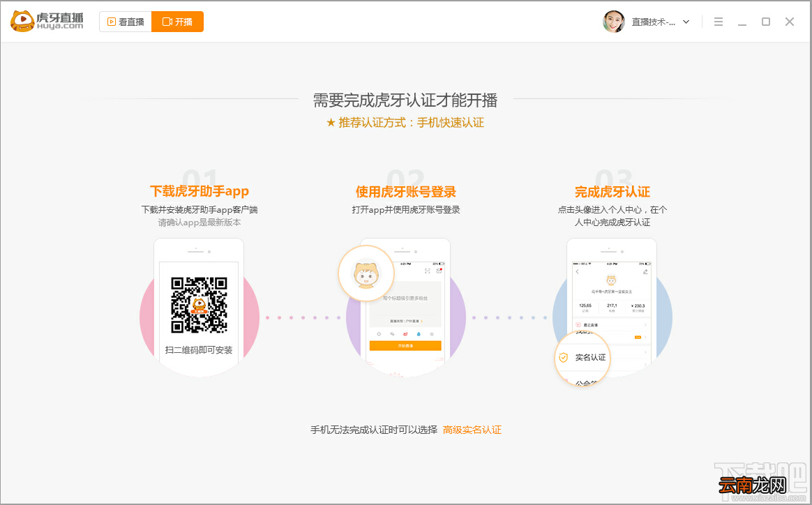Expand the account dropdown arrow
Viewport: 812px width, 505px height.
(x=686, y=22)
